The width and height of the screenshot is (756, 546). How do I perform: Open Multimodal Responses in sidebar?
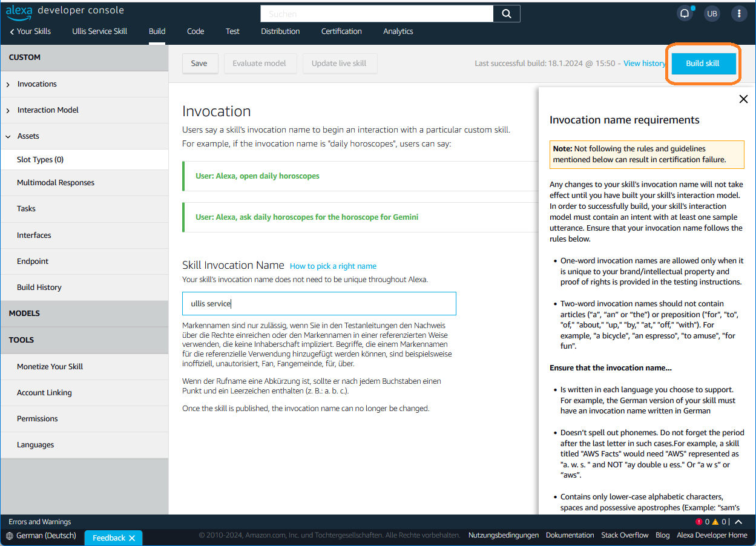point(84,183)
